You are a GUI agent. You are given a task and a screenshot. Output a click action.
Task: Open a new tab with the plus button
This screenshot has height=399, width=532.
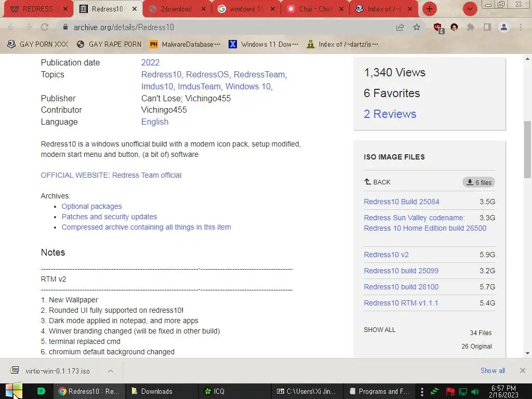[430, 9]
